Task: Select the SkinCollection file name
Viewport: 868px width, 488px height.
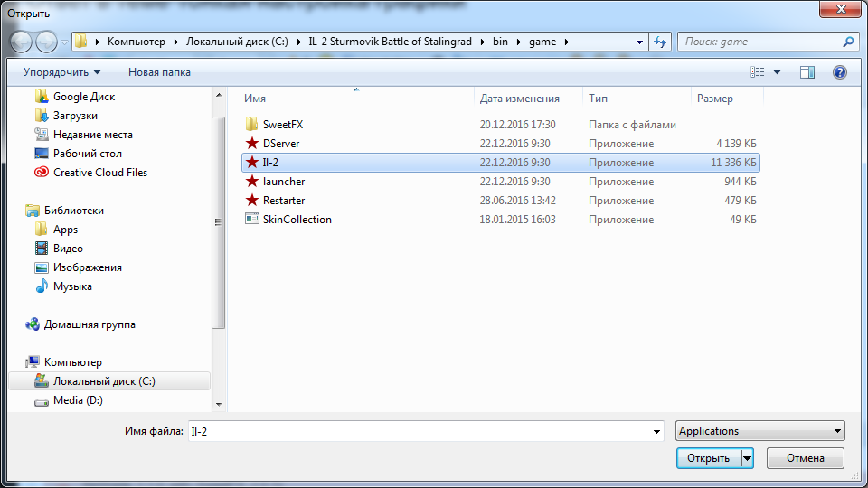Action: [x=297, y=219]
